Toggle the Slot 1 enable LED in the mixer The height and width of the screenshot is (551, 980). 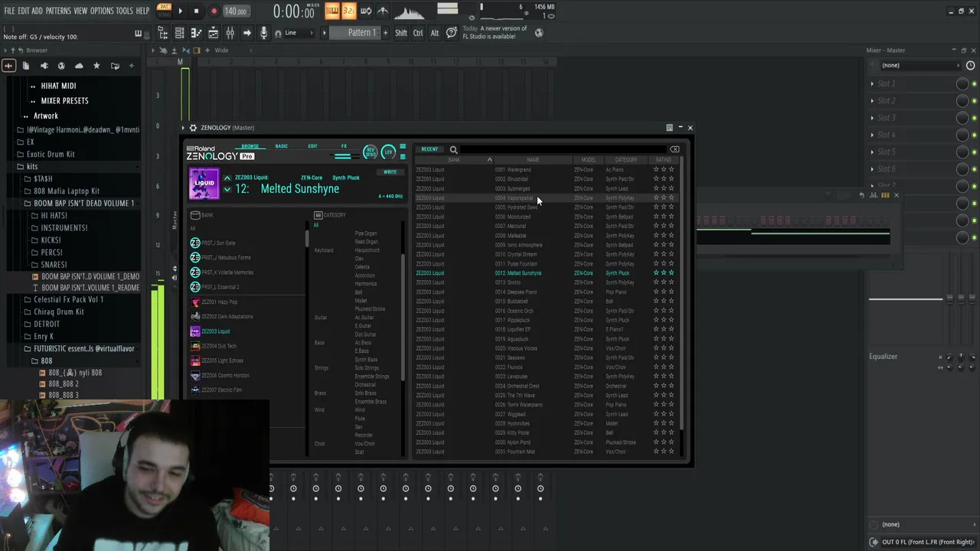pyautogui.click(x=974, y=83)
